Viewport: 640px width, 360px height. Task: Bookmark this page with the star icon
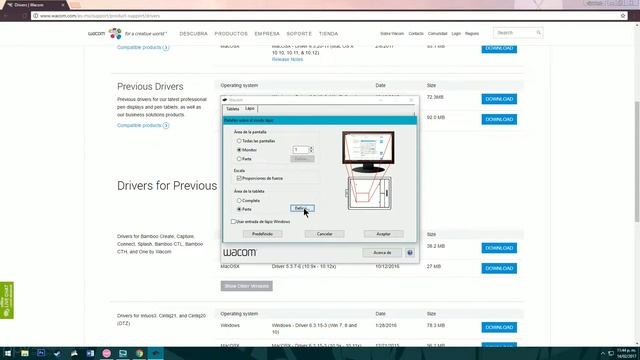623,16
